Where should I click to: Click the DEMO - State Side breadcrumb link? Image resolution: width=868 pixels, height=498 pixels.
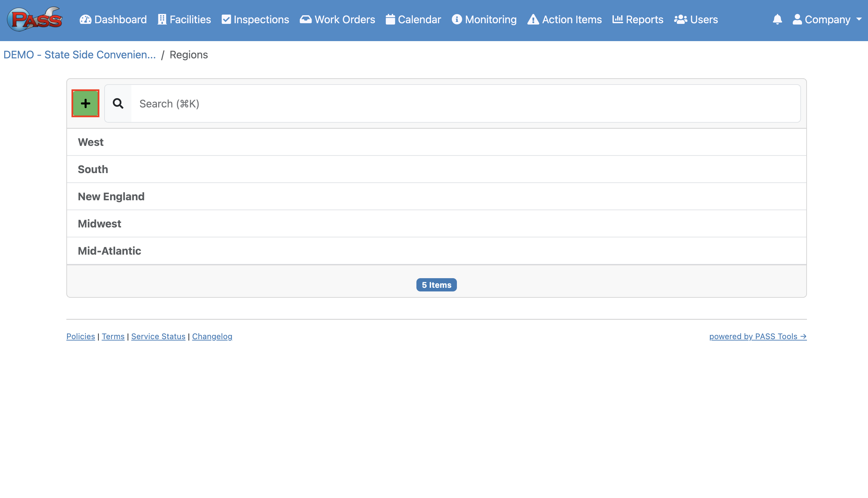(x=79, y=55)
